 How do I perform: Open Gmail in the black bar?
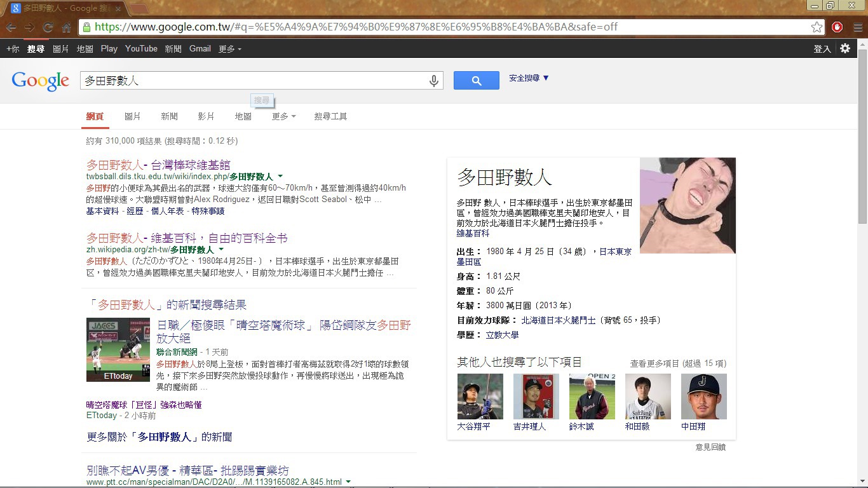200,49
